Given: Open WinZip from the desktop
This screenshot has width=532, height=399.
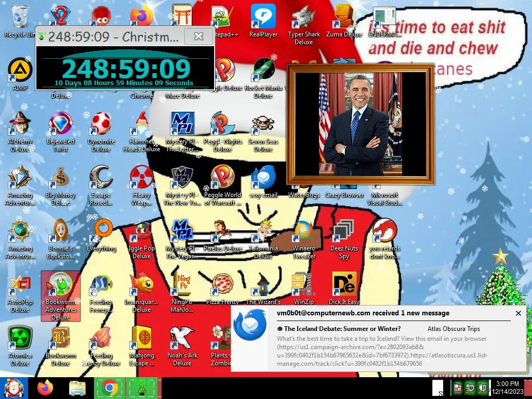Looking at the screenshot, I should 303,288.
